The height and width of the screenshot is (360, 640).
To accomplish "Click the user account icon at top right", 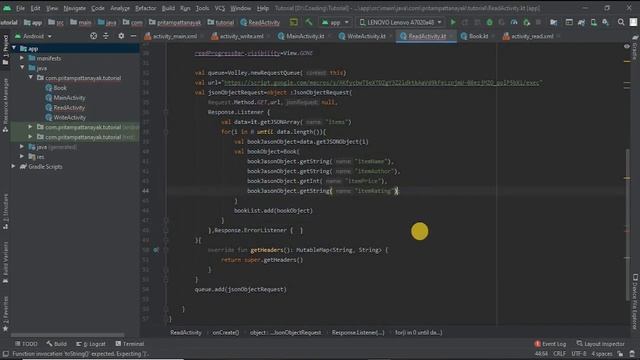I will pos(633,22).
